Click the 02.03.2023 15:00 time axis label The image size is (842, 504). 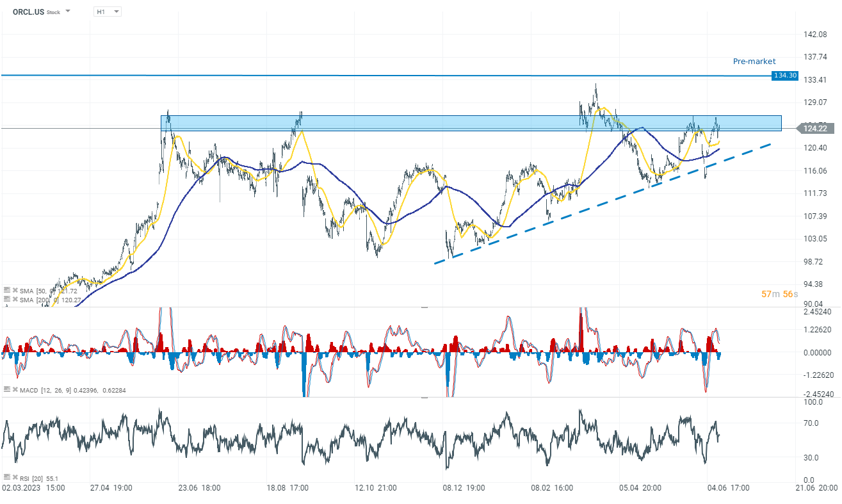(x=34, y=488)
